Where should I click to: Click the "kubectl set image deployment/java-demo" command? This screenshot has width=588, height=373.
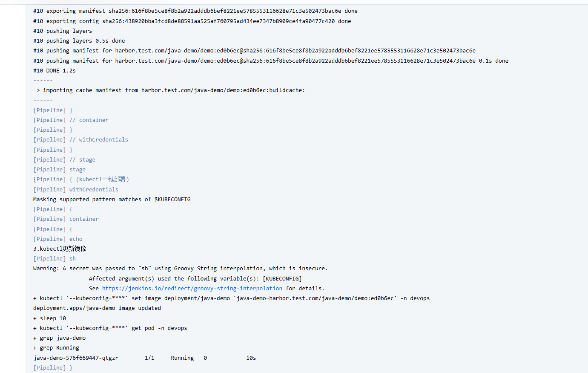pyautogui.click(x=231, y=298)
